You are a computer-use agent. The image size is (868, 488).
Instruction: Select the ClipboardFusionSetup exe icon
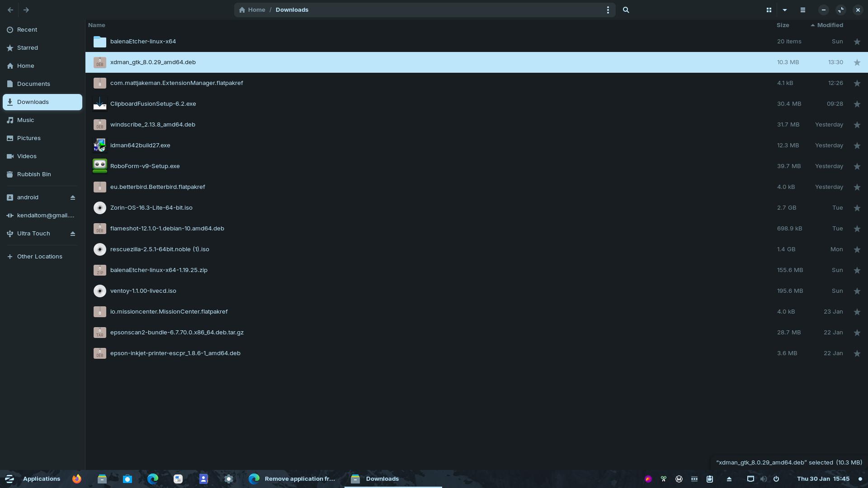tap(99, 104)
